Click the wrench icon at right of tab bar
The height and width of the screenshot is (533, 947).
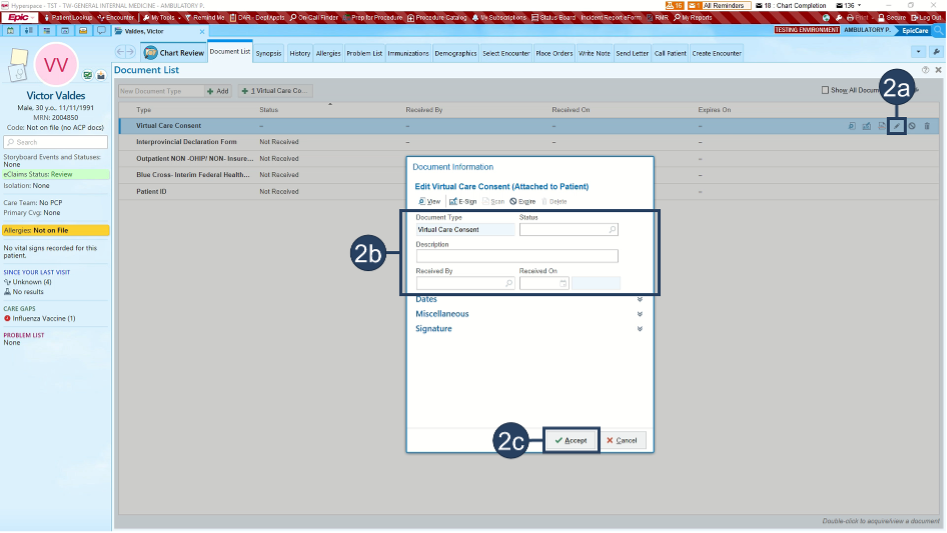pyautogui.click(x=936, y=52)
